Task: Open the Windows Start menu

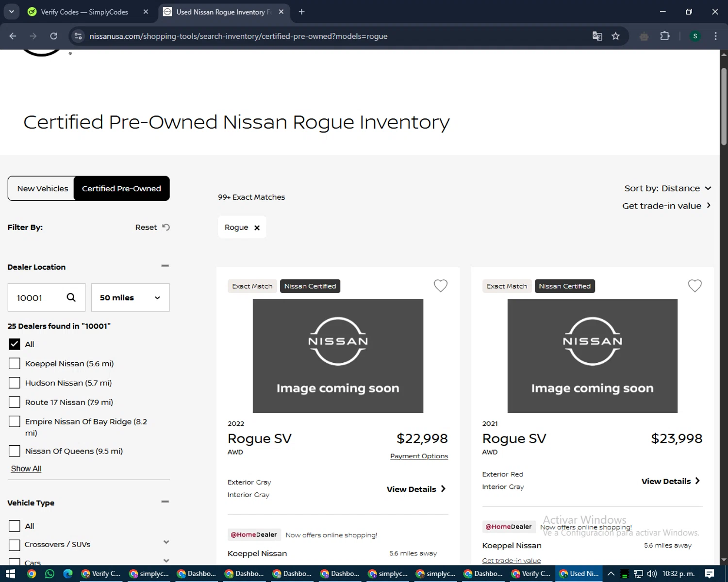Action: click(10, 574)
